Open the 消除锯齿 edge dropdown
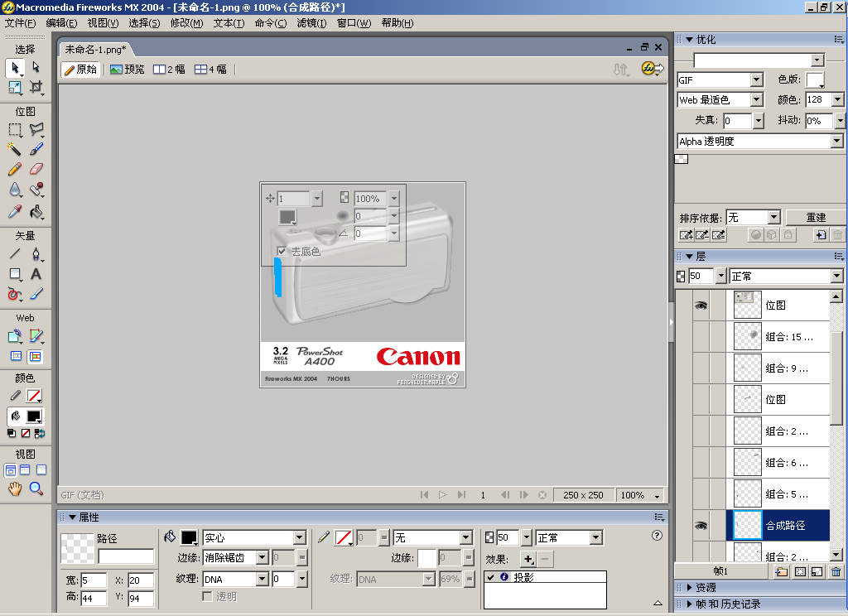This screenshot has height=616, width=848. (263, 557)
